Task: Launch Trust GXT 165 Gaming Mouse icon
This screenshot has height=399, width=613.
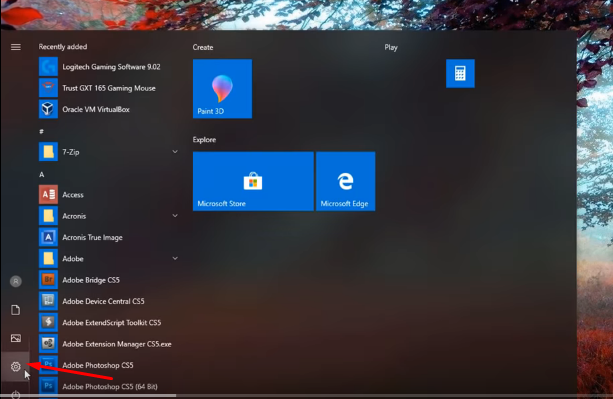Action: click(x=48, y=88)
